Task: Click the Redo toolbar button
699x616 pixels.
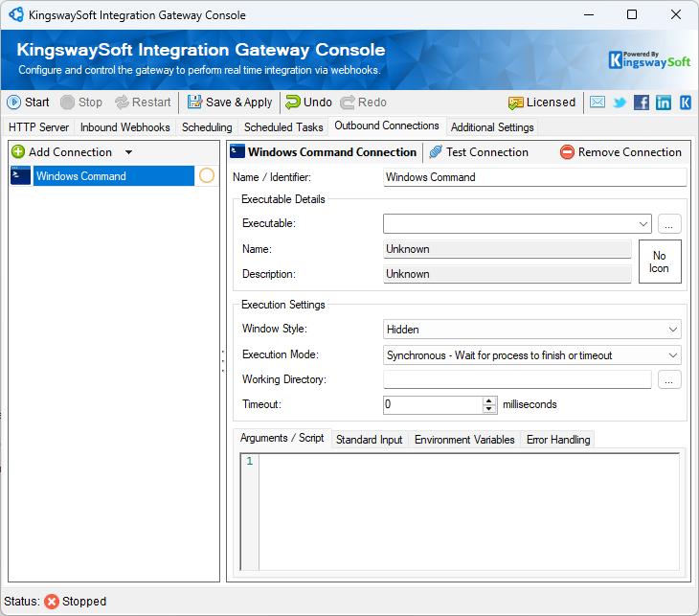Action: tap(363, 103)
